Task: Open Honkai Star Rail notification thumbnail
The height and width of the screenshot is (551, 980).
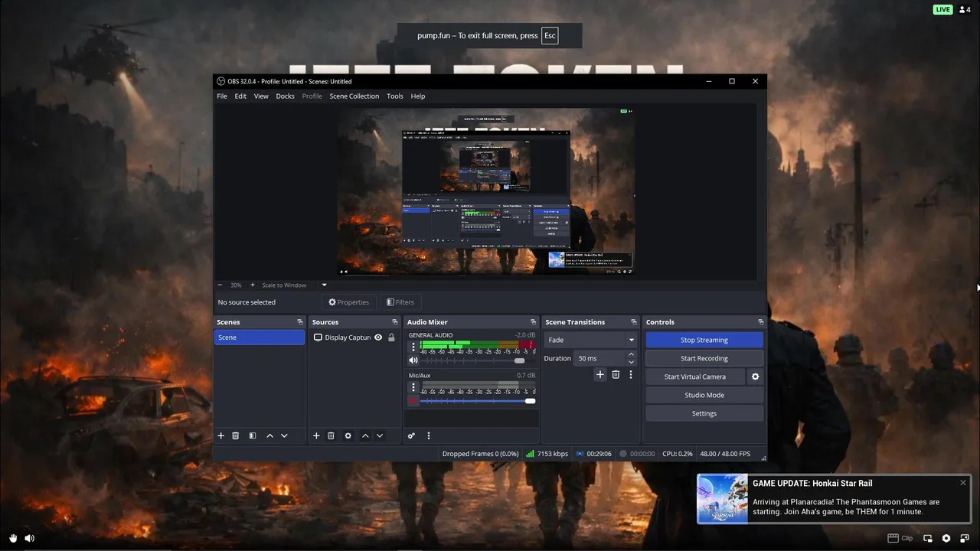Action: tap(723, 499)
